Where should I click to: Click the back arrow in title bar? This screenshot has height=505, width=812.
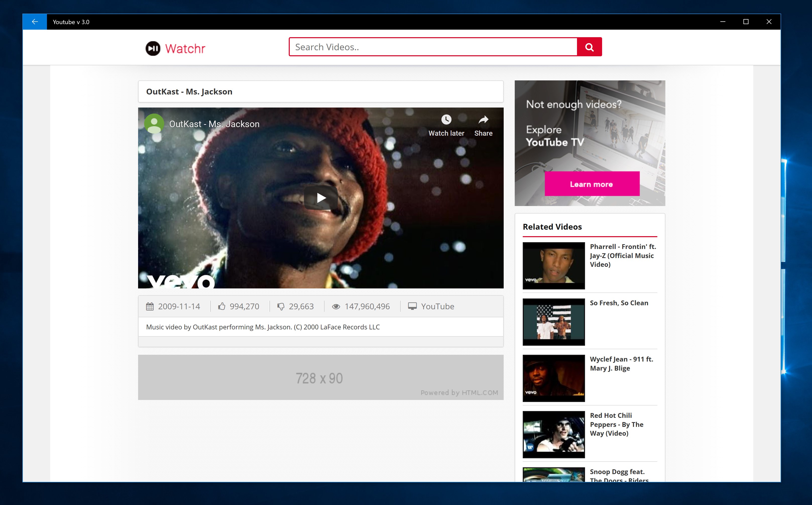tap(35, 22)
